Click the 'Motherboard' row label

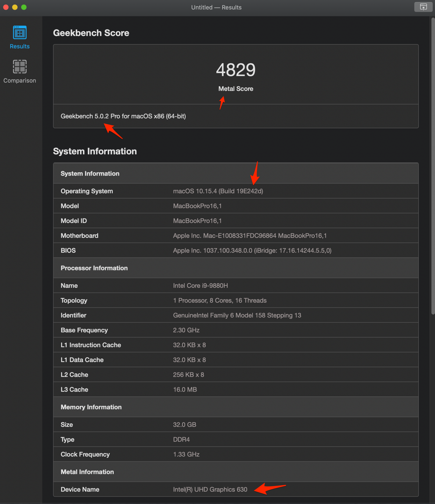pos(79,236)
